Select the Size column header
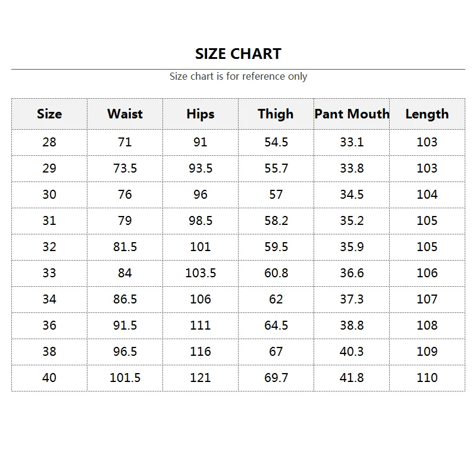This screenshot has width=476, height=476. pyautogui.click(x=49, y=114)
